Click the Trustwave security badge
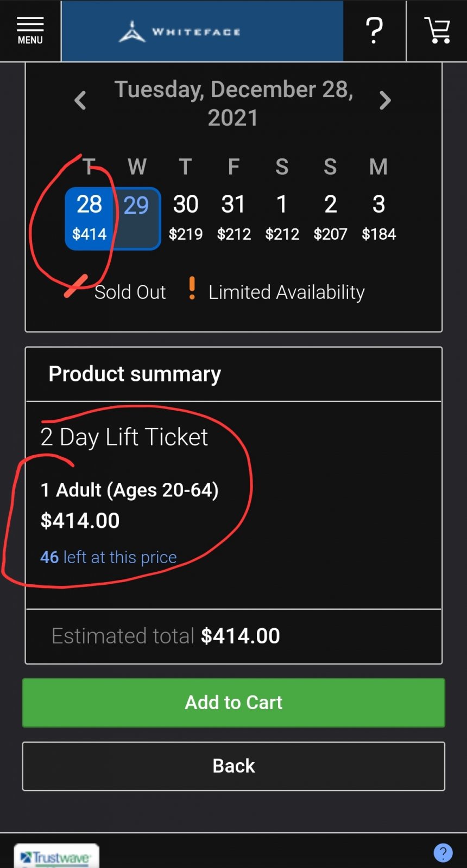 (56, 857)
